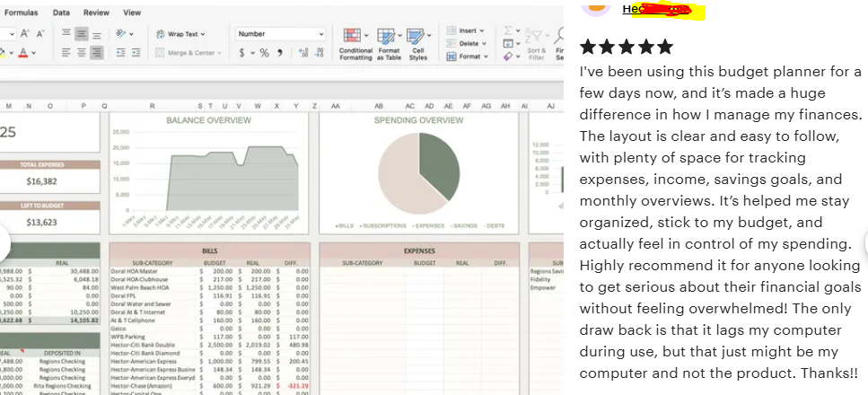Image resolution: width=868 pixels, height=395 pixels.
Task: Toggle align right for cell text
Action: click(x=97, y=53)
